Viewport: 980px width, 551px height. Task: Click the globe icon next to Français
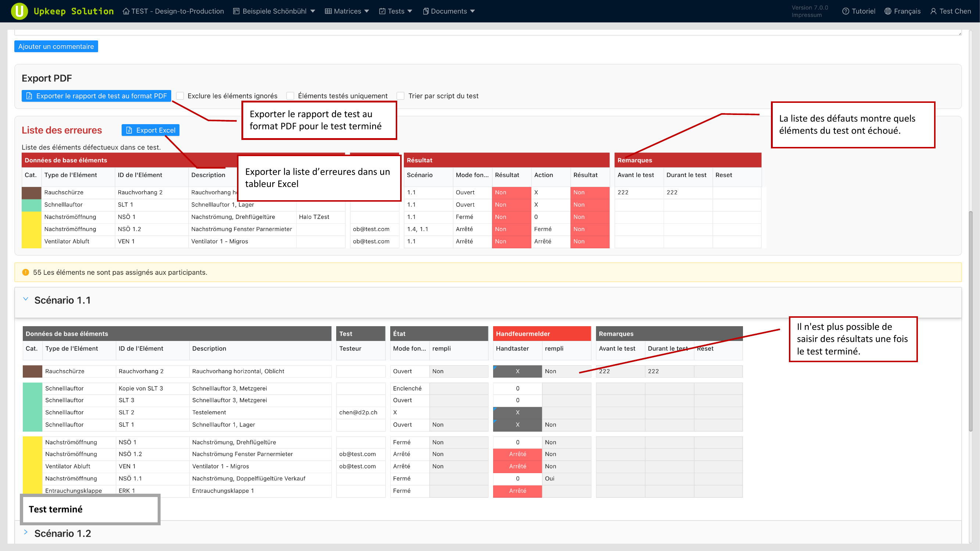pos(888,11)
